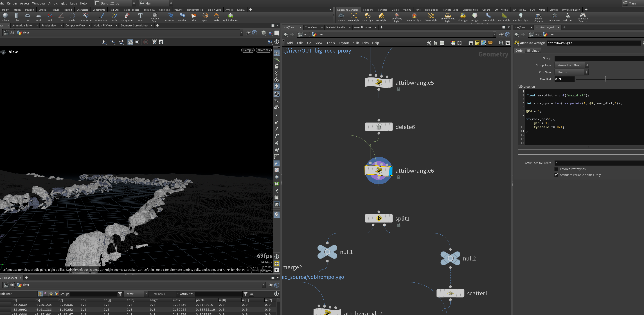This screenshot has height=315, width=644.
Task: Click the Spray Paint shelf tool
Action: tap(127, 17)
